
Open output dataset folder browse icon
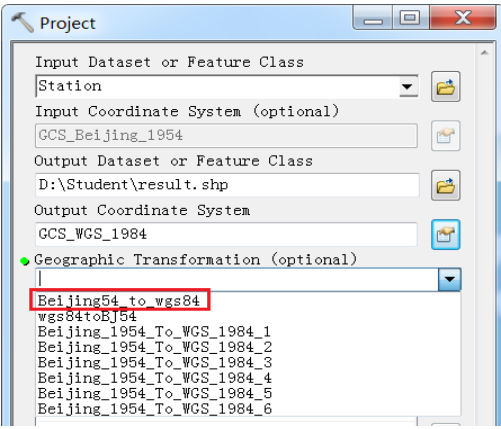[x=446, y=185]
